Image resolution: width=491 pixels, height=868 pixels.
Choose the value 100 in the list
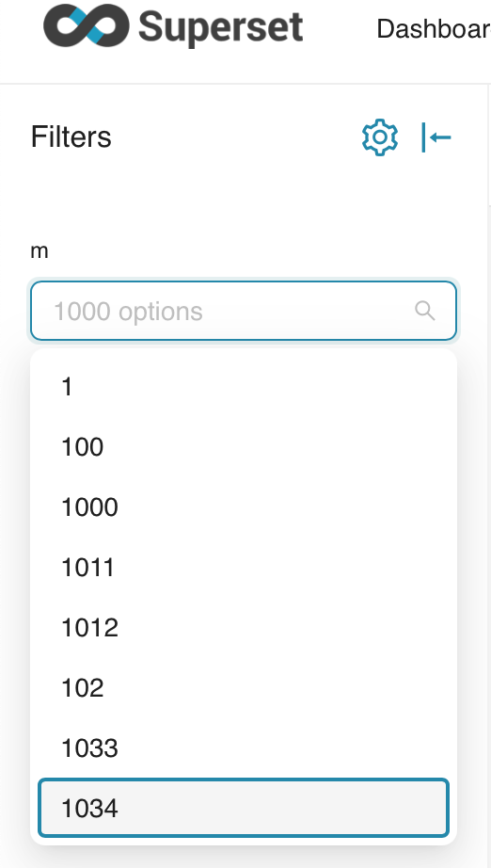click(244, 447)
